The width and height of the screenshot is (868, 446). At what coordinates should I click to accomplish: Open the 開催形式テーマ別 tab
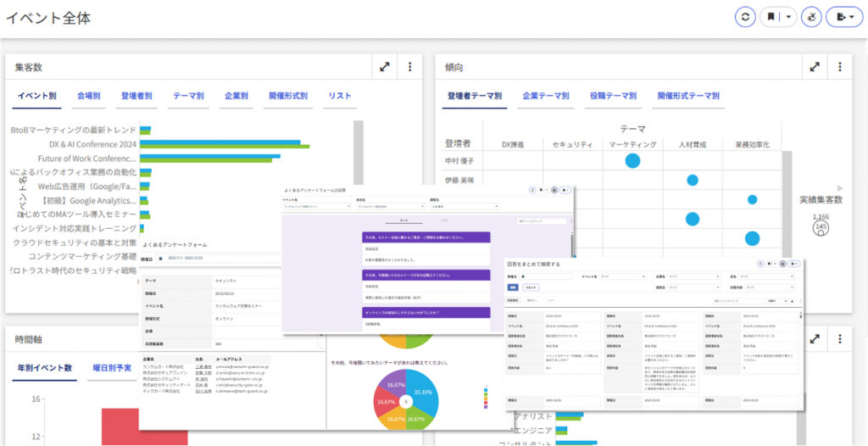click(688, 97)
